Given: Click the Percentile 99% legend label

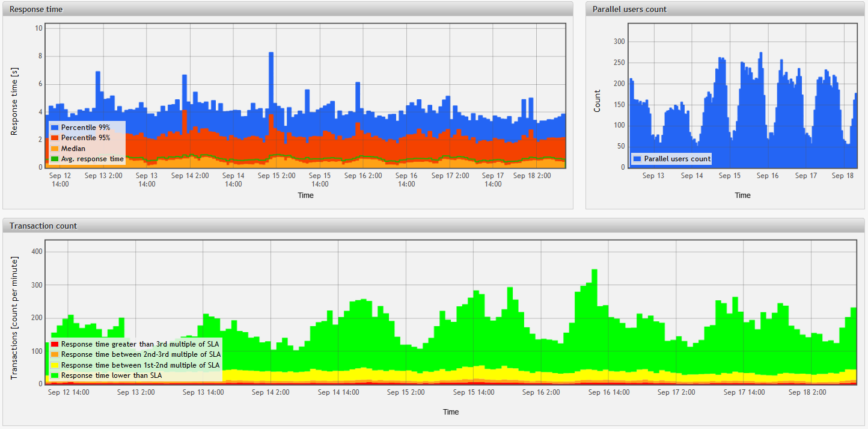Looking at the screenshot, I should point(85,128).
